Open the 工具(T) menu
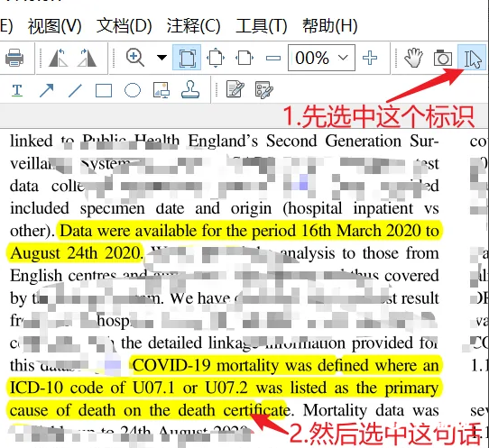The width and height of the screenshot is (489, 448). click(262, 26)
